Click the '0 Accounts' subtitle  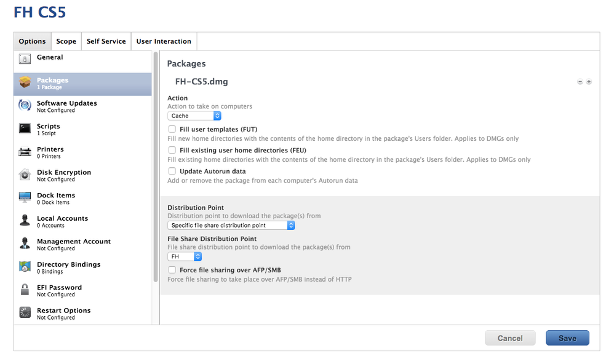(x=50, y=226)
